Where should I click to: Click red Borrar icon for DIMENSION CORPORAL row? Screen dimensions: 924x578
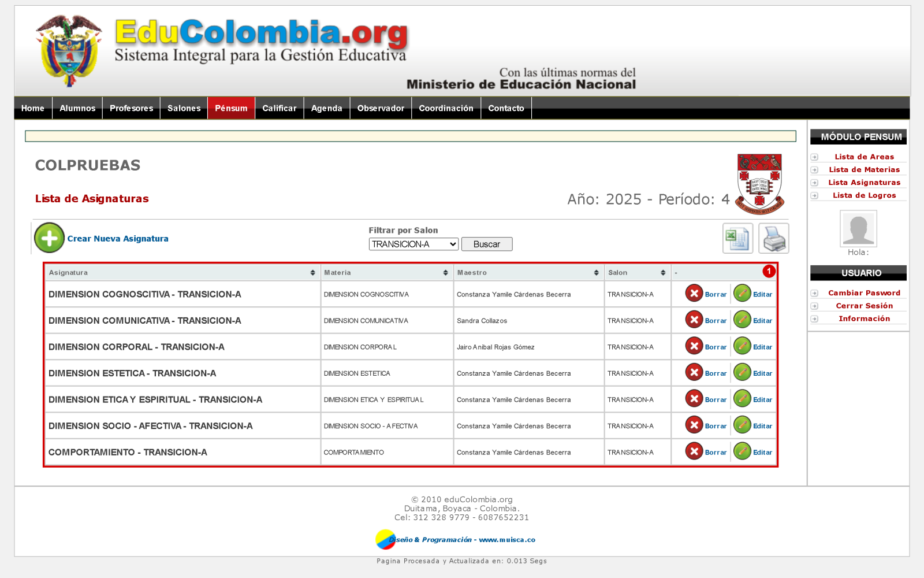(694, 346)
